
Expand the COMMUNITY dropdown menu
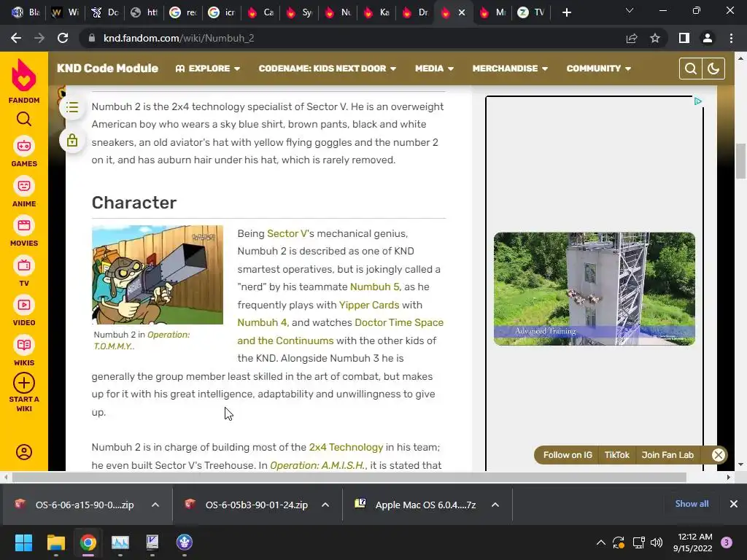pyautogui.click(x=599, y=69)
